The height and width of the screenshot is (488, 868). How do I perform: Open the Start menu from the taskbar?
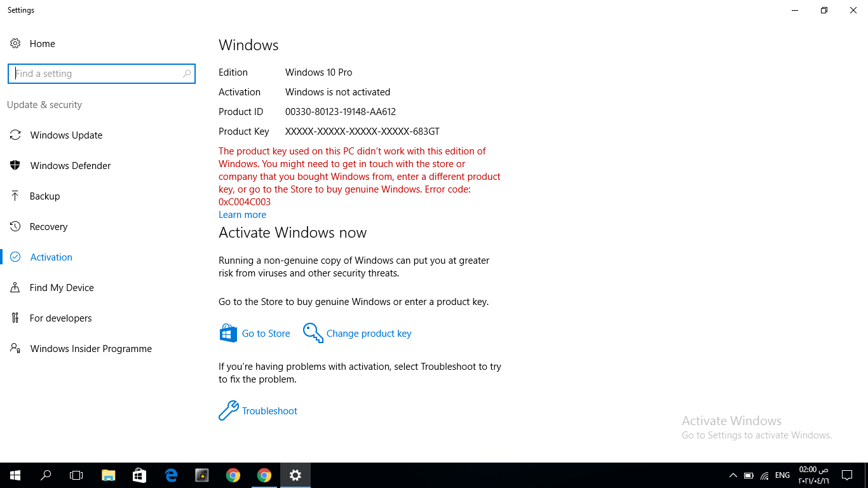coord(15,475)
